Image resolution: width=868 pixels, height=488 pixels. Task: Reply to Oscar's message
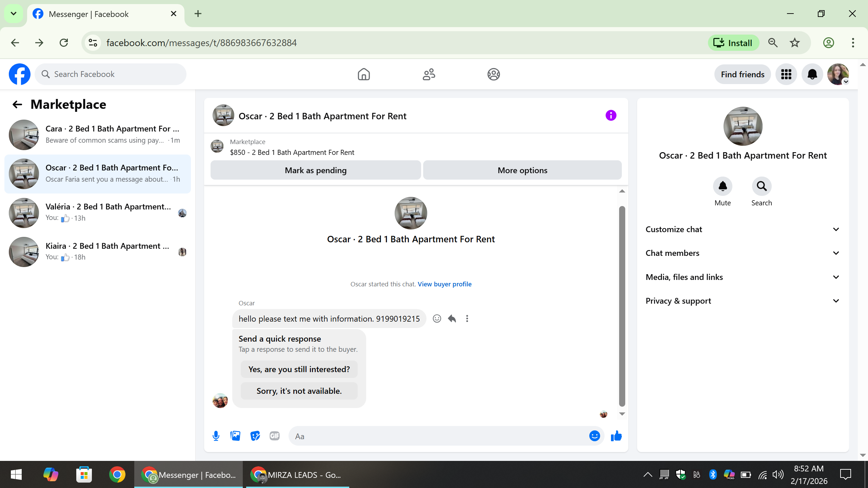click(x=452, y=319)
